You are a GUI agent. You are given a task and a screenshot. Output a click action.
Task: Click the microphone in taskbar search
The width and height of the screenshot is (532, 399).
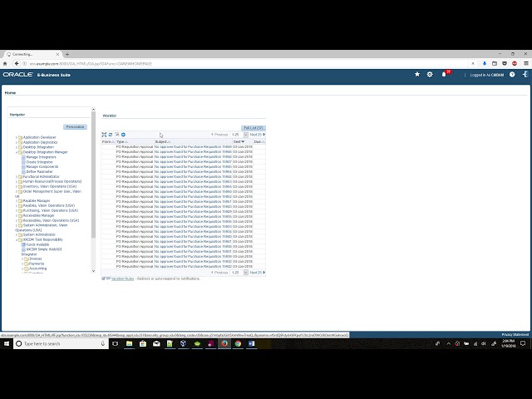pos(103,343)
